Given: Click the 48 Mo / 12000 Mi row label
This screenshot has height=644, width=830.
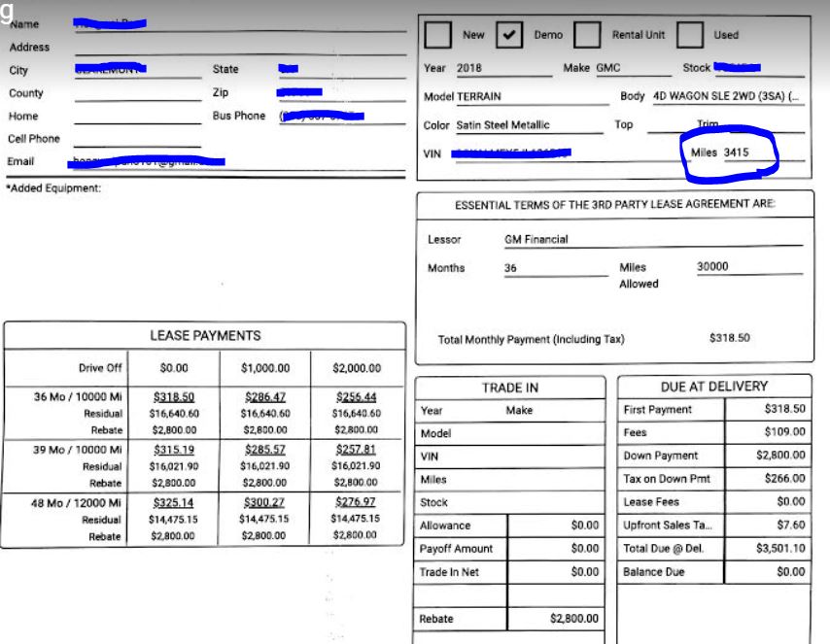Looking at the screenshot, I should point(76,503).
